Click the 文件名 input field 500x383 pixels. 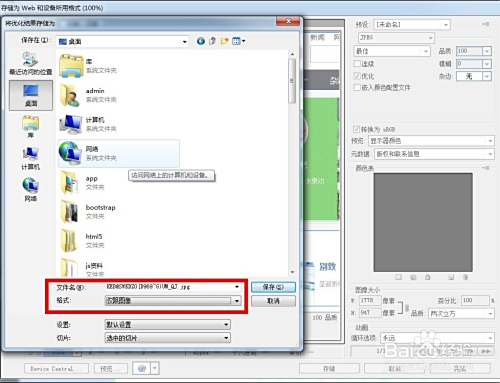coord(173,287)
